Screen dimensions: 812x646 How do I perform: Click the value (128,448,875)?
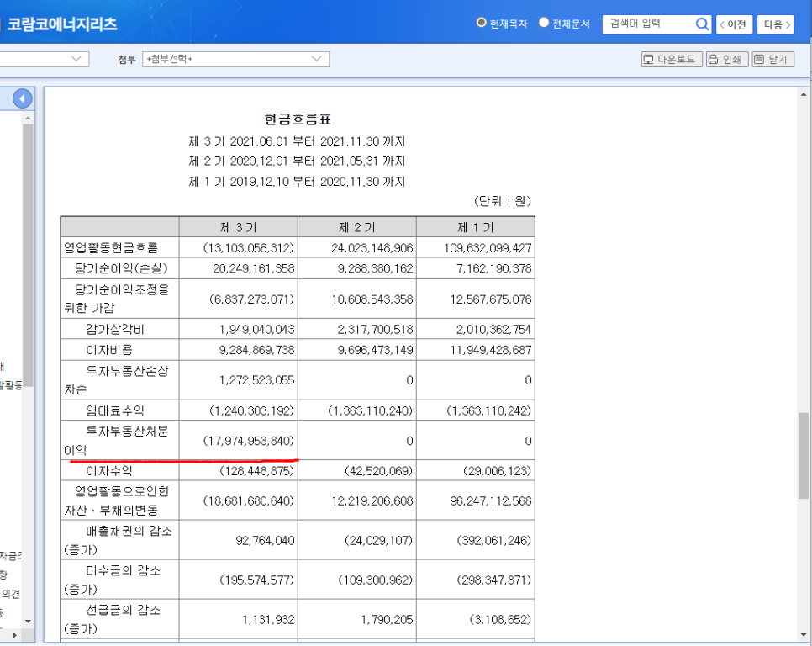257,471
